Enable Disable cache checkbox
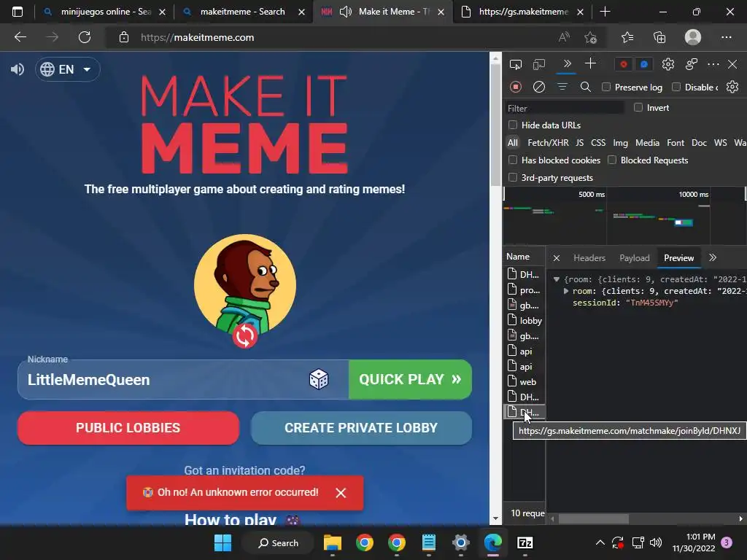The image size is (747, 560). pyautogui.click(x=676, y=87)
